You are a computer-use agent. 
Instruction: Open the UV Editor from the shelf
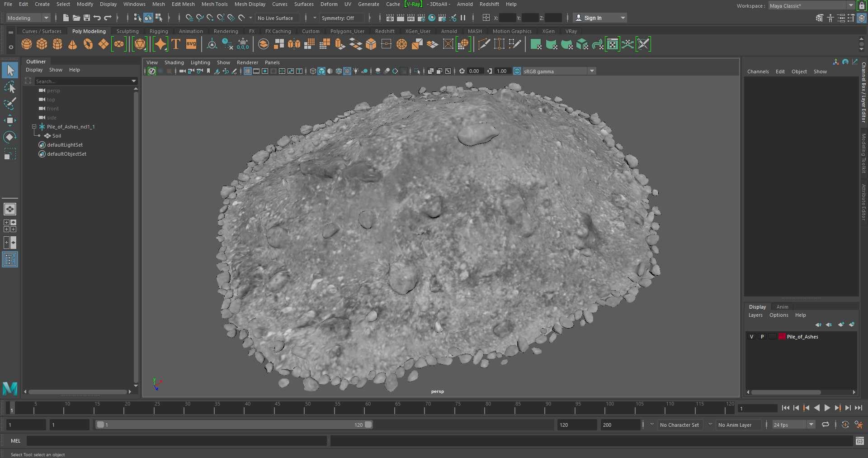(x=613, y=44)
